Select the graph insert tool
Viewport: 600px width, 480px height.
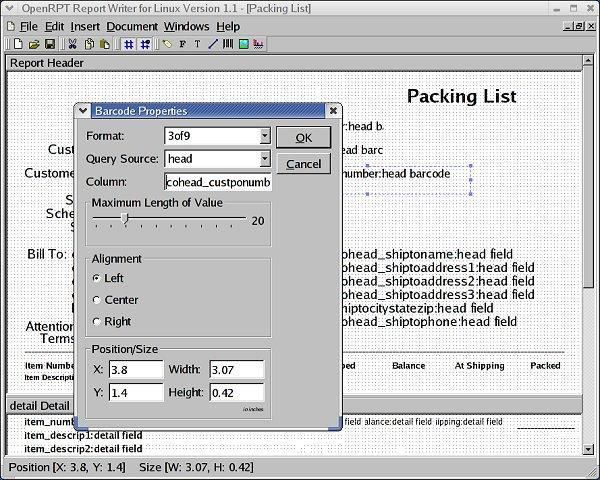(258, 44)
